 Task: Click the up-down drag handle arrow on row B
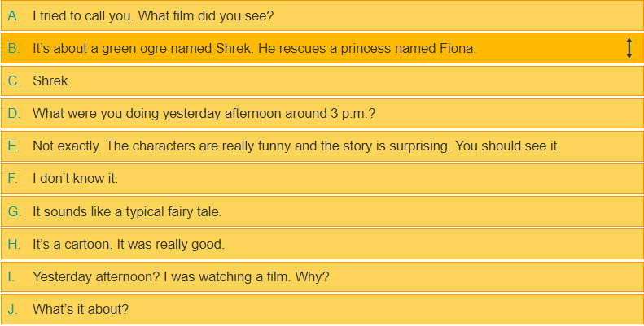tap(629, 49)
